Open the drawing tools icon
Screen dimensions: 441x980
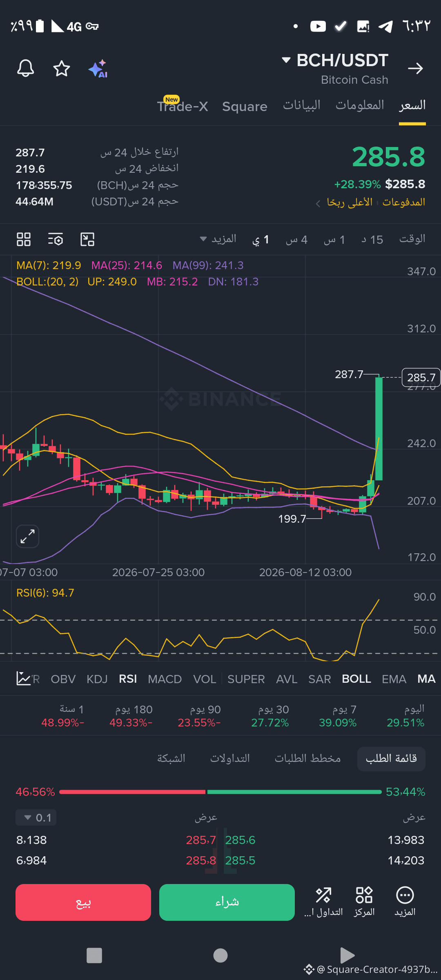tap(87, 239)
